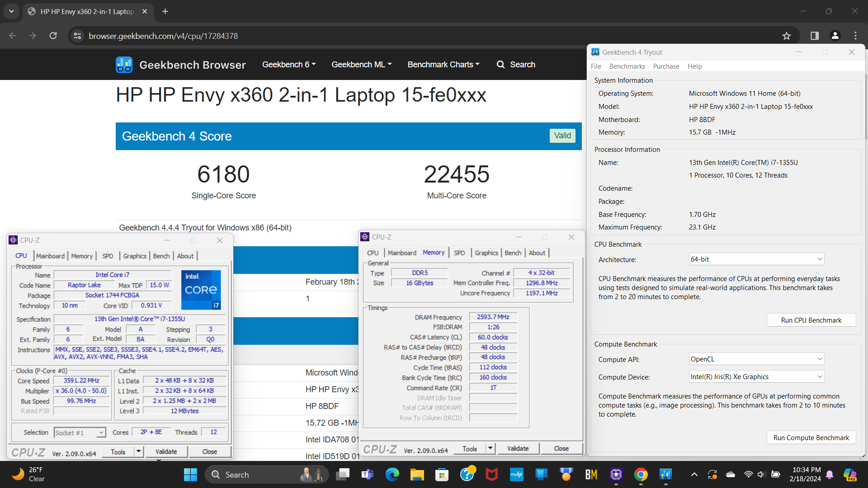This screenshot has height=488, width=868.
Task: Go back in browser history
Action: pos(13,36)
